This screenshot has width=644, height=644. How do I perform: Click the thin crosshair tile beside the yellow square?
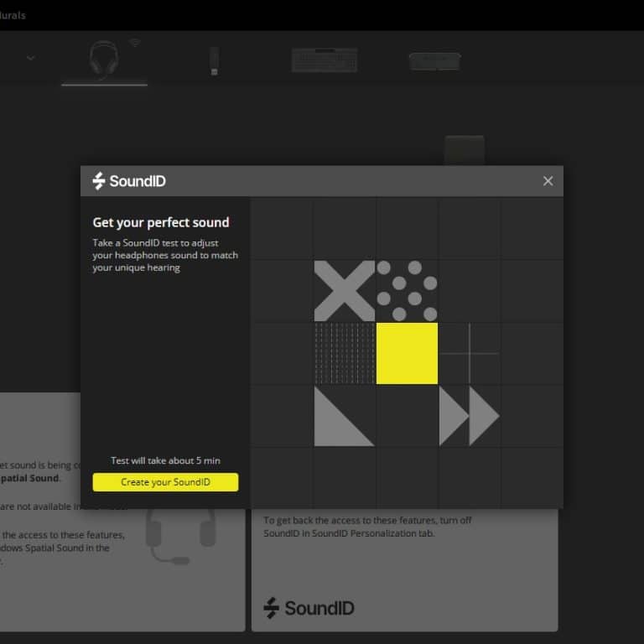coord(469,353)
